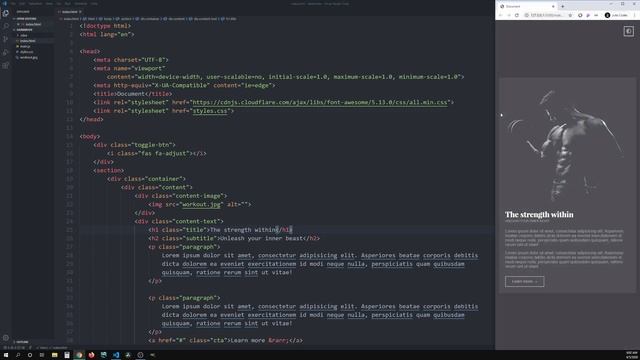Open Source Control in the activity bar
640x360 pixels.
[x=6, y=39]
